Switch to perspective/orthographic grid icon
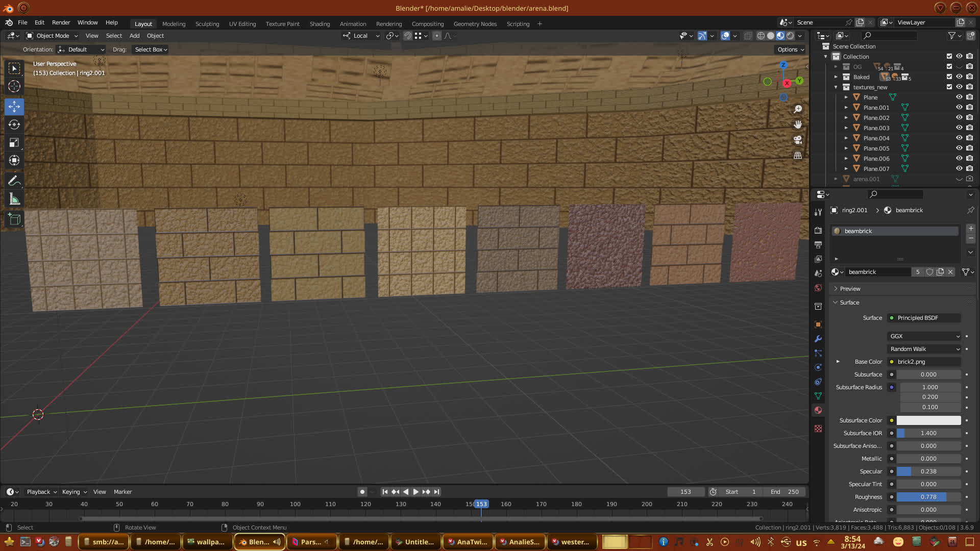Screen dimensions: 980x551 point(798,156)
